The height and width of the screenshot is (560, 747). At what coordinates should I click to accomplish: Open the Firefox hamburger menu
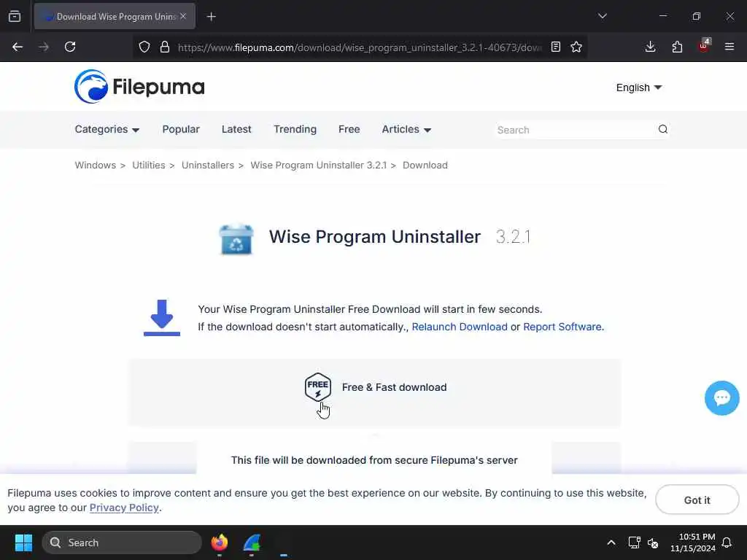(x=729, y=47)
